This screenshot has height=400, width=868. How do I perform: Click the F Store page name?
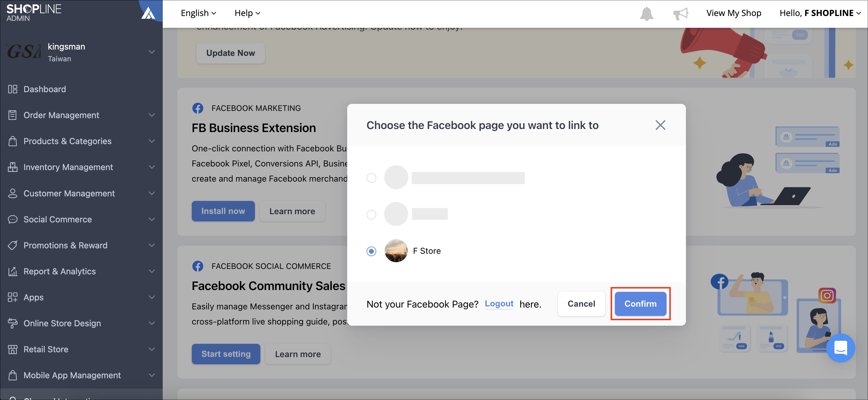[426, 251]
